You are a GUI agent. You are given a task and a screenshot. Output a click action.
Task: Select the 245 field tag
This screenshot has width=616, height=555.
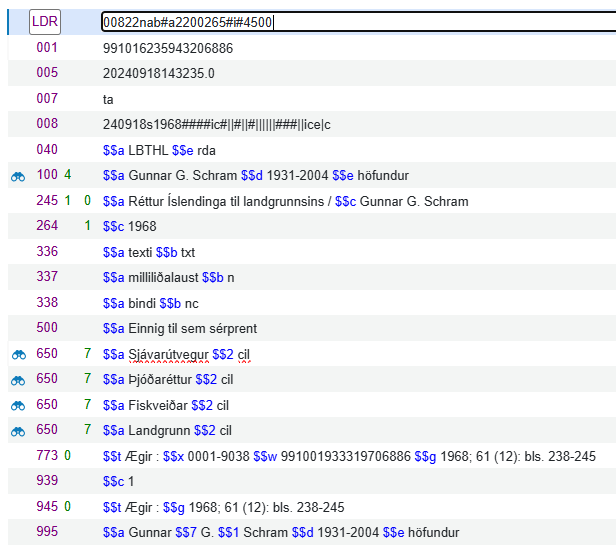47,201
